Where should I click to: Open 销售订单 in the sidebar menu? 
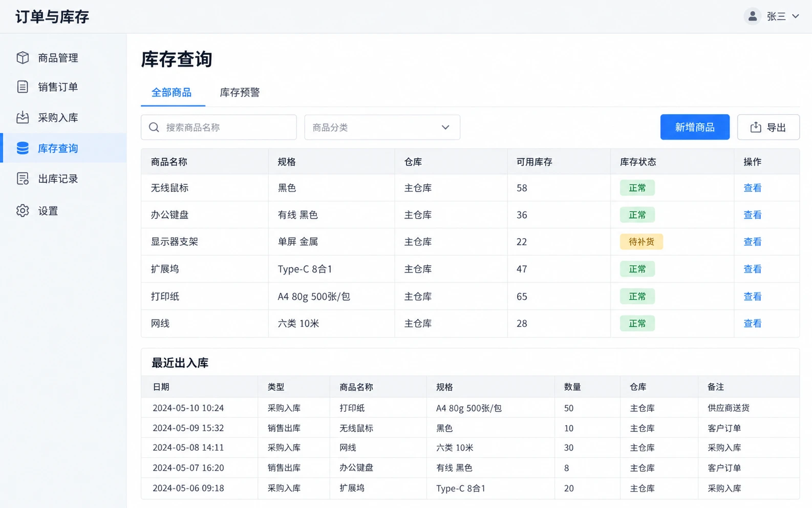(x=63, y=87)
